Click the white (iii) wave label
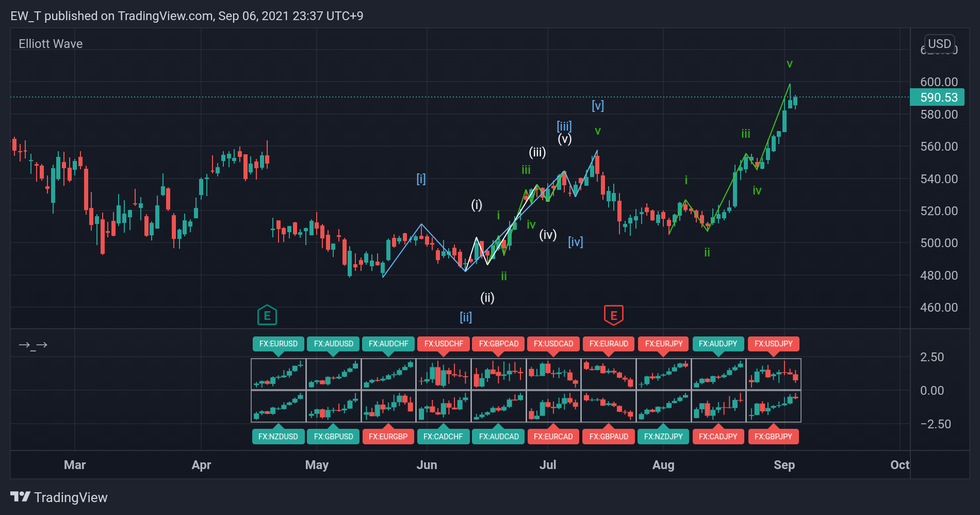980x515 pixels. 537,152
